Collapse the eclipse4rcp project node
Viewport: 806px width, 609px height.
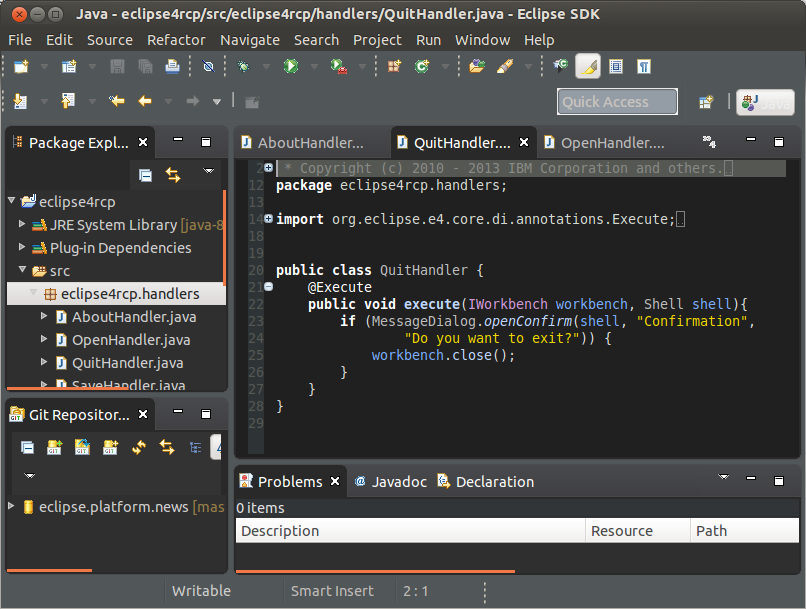11,201
